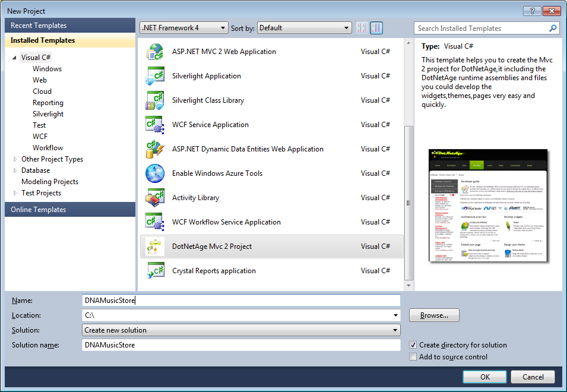Click the template list scroll down arrow
Image resolution: width=567 pixels, height=392 pixels.
coord(408,286)
